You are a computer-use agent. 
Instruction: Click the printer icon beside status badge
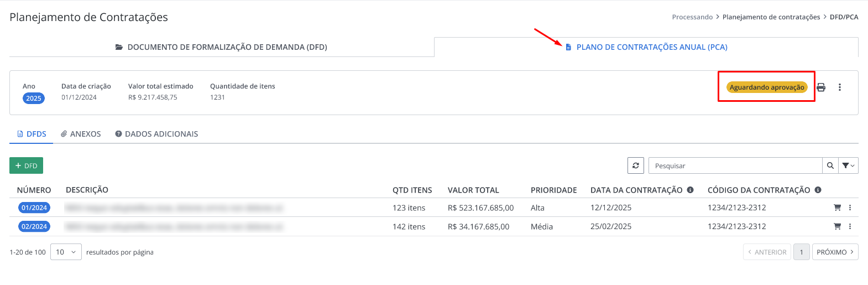pyautogui.click(x=821, y=87)
